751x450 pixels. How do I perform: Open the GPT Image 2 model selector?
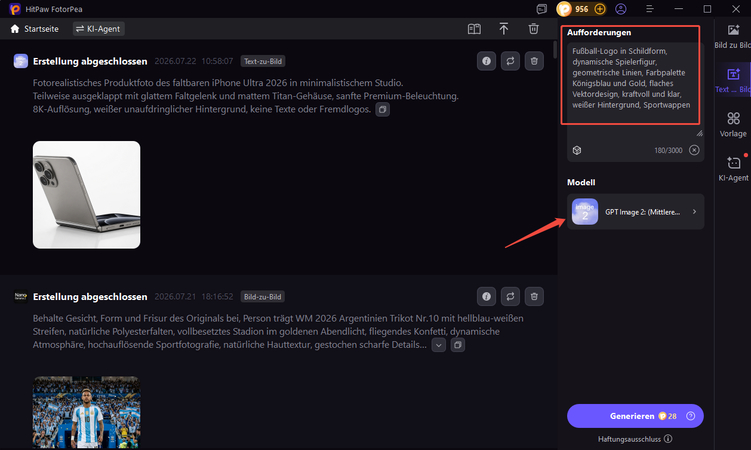click(x=636, y=212)
